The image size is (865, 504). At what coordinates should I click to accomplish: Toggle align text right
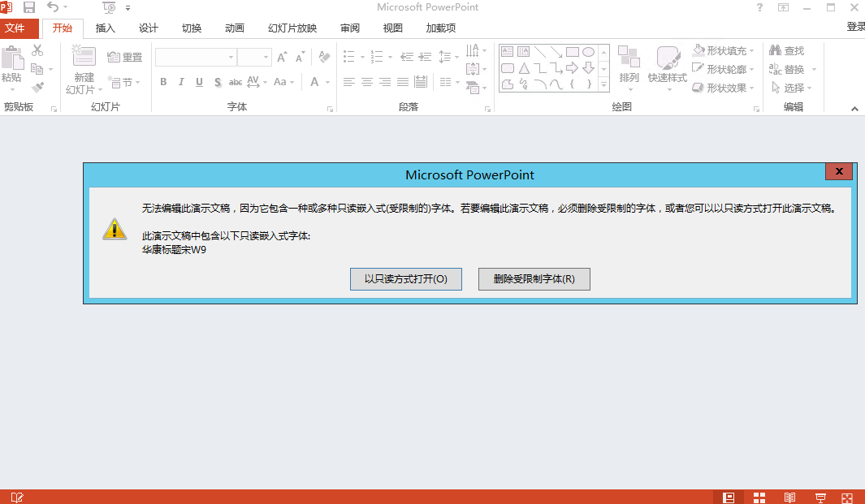(385, 82)
